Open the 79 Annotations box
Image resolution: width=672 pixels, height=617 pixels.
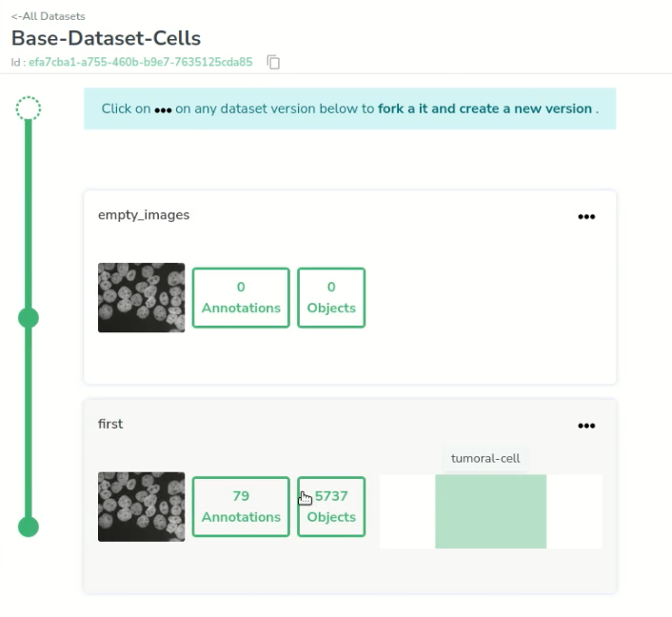(x=241, y=507)
